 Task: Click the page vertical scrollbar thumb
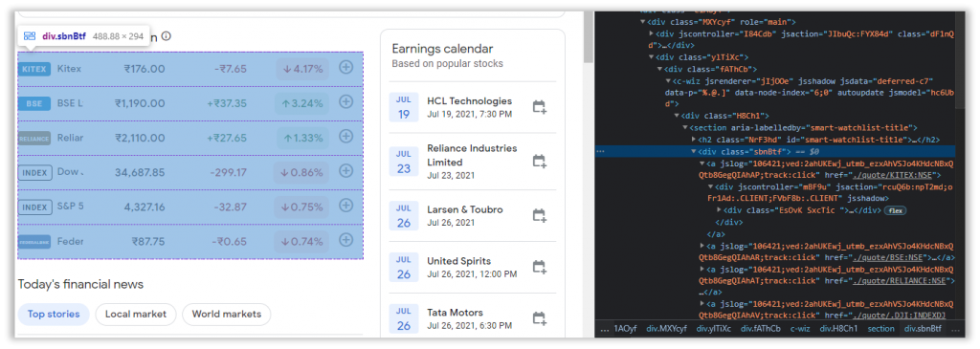point(588,37)
